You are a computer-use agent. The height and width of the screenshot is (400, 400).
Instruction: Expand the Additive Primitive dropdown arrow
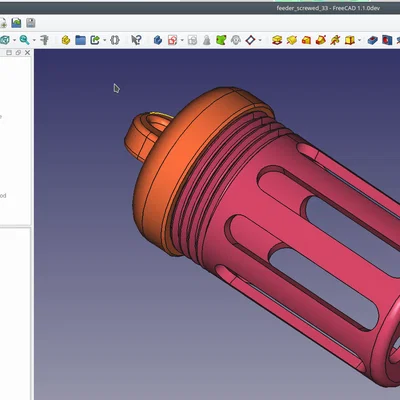[x=359, y=40]
